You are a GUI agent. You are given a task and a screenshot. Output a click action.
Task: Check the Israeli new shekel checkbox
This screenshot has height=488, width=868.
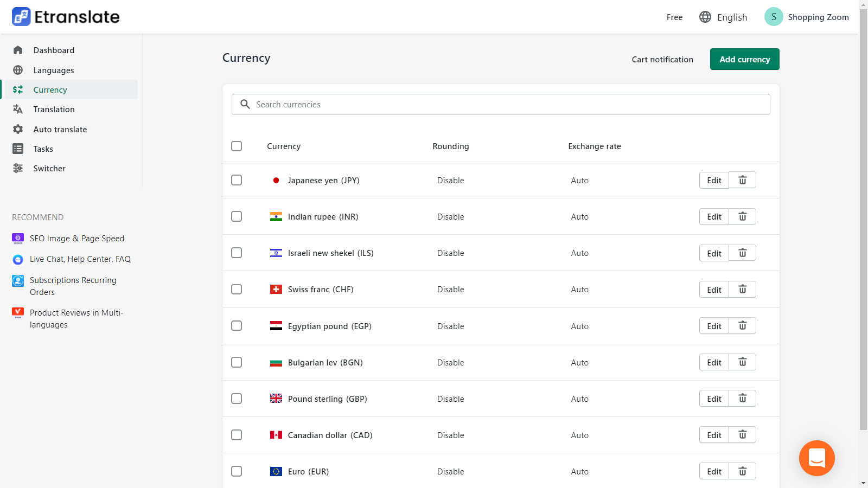pyautogui.click(x=237, y=253)
